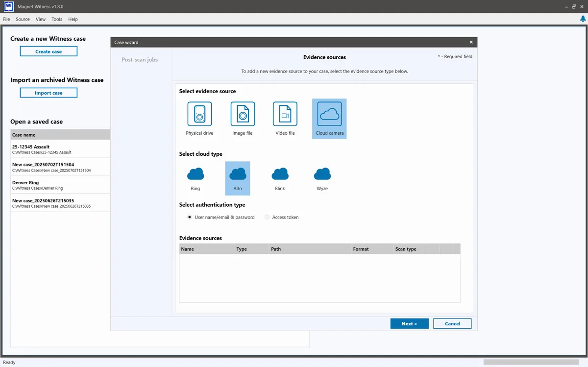
Task: Open the New case_20250626T215035 saved case
Action: pyautogui.click(x=60, y=203)
